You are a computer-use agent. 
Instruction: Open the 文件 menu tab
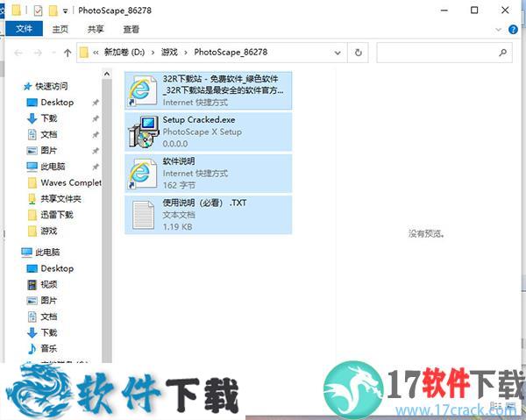click(x=23, y=29)
